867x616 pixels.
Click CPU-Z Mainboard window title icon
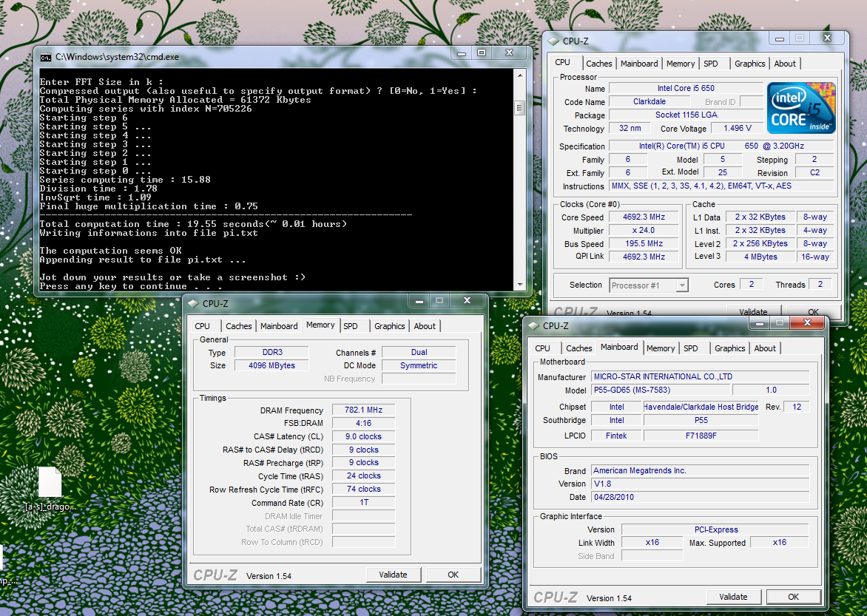(534, 325)
